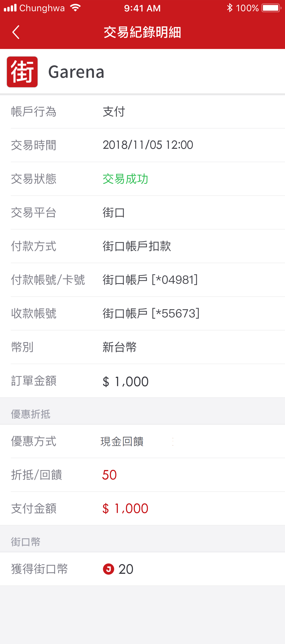This screenshot has height=644, width=285.
Task: Tap the red JKoPay merchant logo
Action: pos(22,72)
